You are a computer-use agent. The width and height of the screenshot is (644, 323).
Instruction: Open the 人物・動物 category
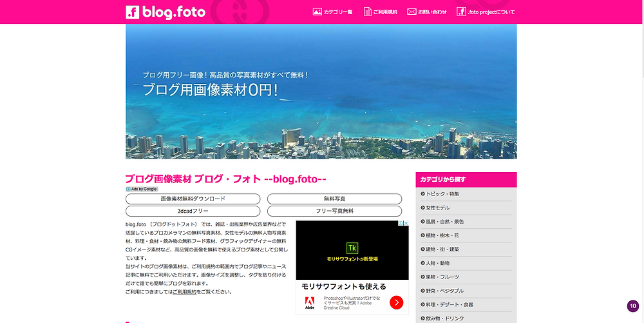[437, 263]
